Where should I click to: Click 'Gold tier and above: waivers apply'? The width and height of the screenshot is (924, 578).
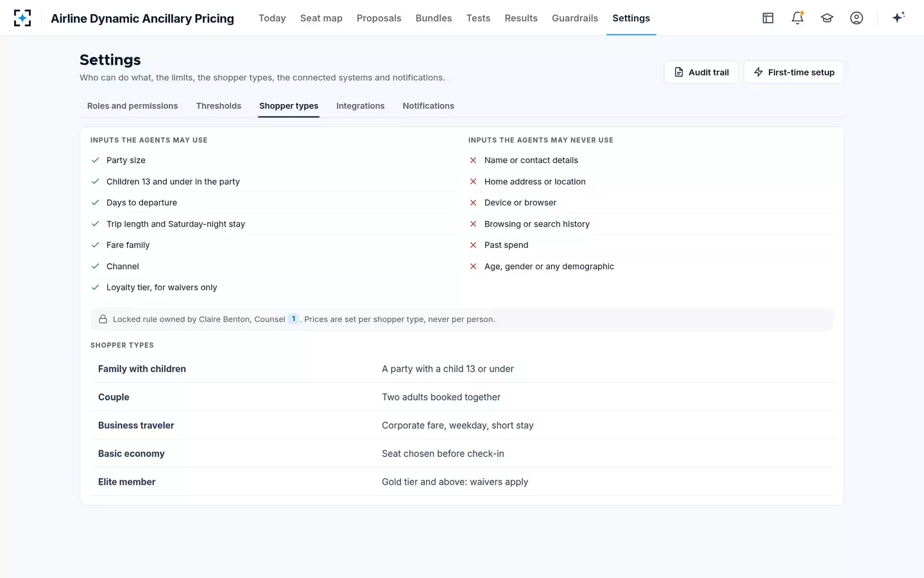pos(455,482)
